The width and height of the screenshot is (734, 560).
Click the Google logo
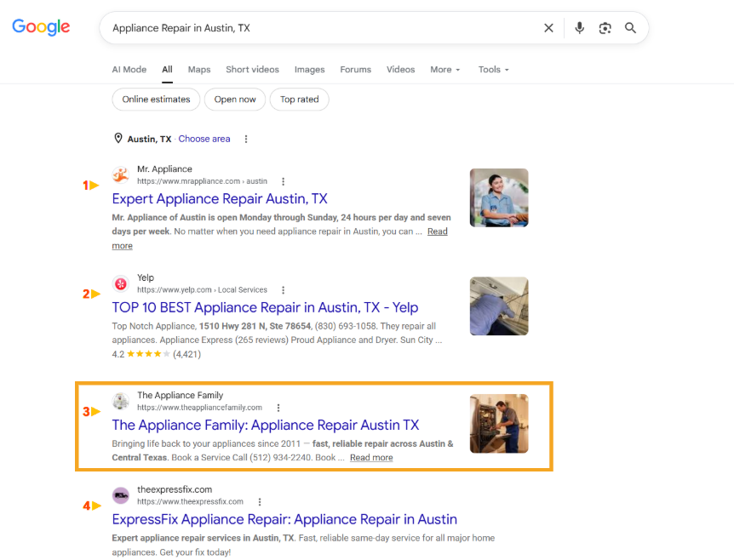(x=41, y=27)
